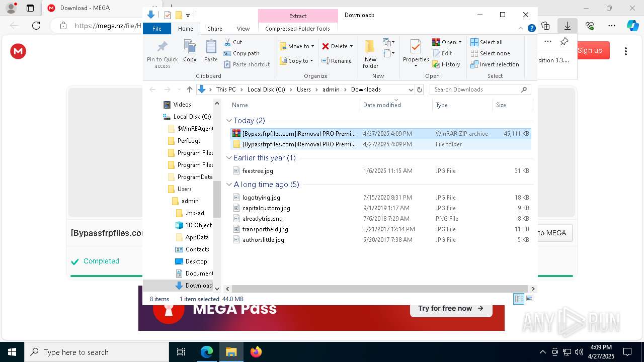Open the Extract tab
This screenshot has height=362, width=644.
[298, 16]
